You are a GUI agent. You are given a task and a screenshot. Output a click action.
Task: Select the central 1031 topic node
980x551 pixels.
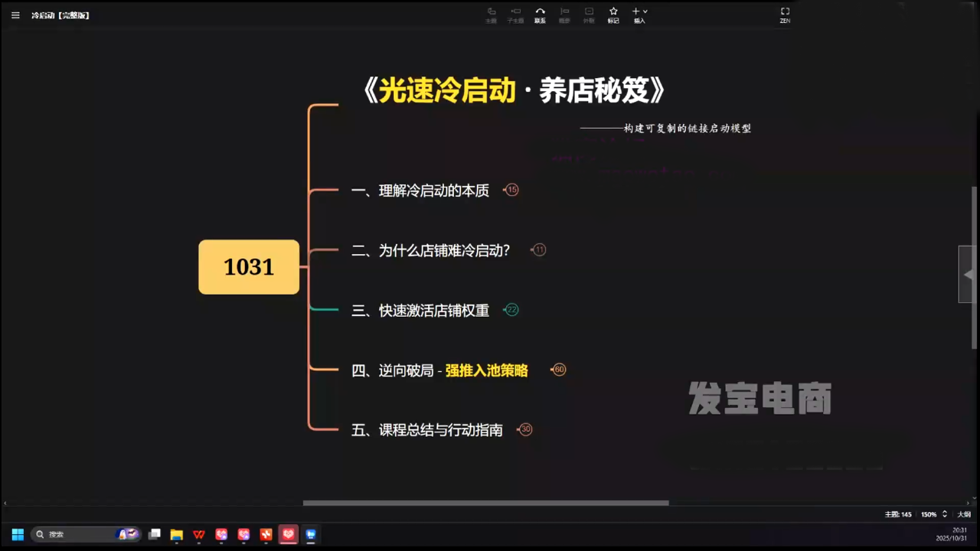coord(248,266)
